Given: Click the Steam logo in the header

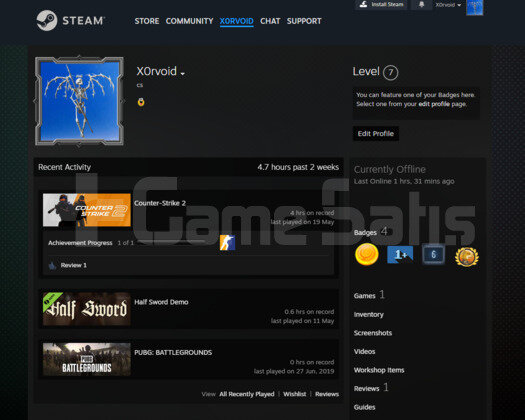Looking at the screenshot, I should pyautogui.click(x=70, y=20).
